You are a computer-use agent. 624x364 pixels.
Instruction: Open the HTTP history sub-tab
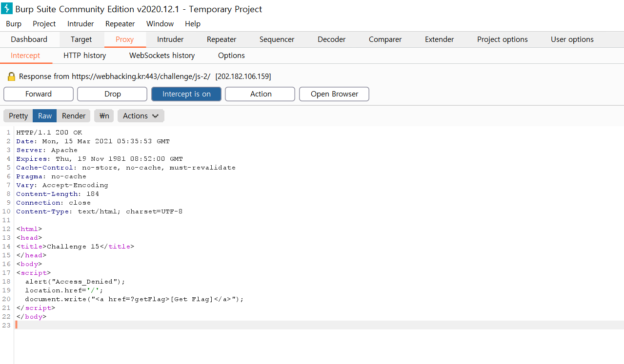tap(85, 56)
